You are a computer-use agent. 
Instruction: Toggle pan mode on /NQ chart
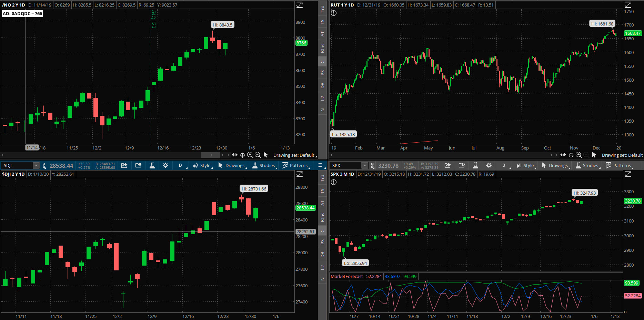(x=235, y=155)
